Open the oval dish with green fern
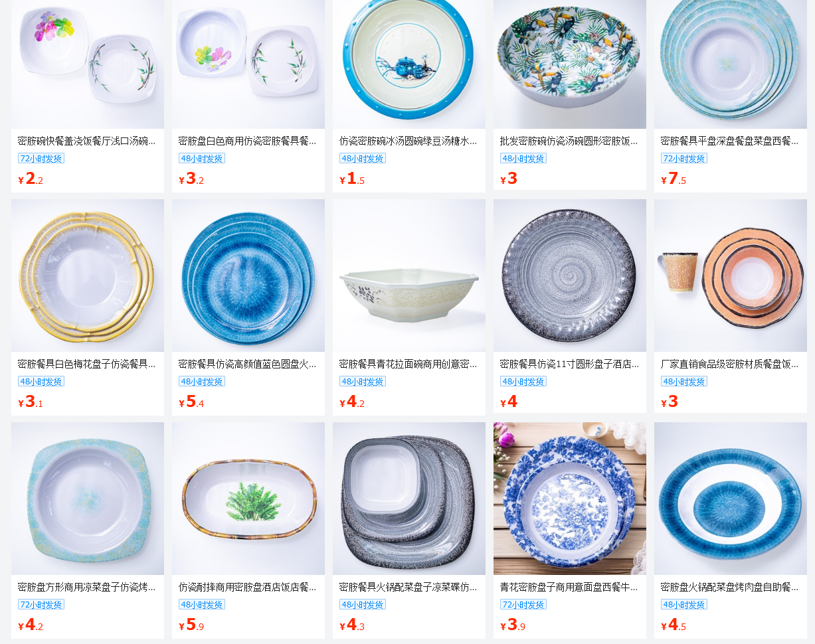 (248, 499)
